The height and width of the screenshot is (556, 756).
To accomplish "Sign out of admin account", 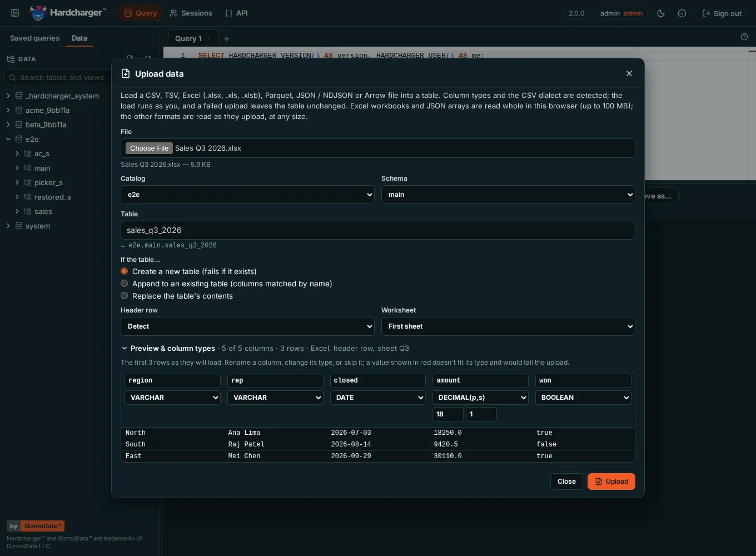I will tap(722, 13).
